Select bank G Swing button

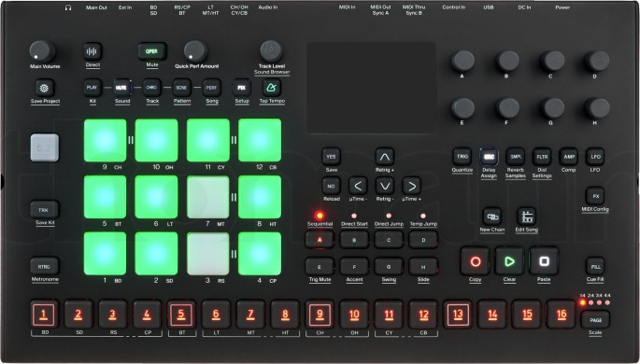[x=389, y=267]
